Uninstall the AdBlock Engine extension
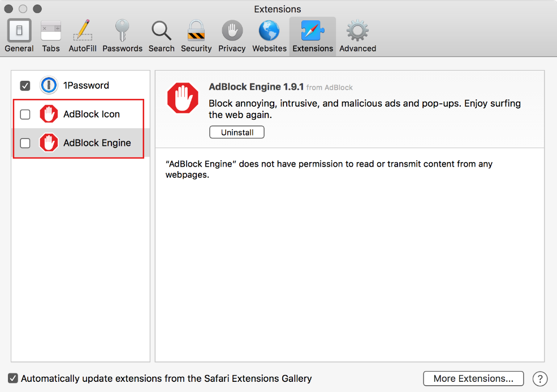Image resolution: width=557 pixels, height=392 pixels. tap(237, 133)
